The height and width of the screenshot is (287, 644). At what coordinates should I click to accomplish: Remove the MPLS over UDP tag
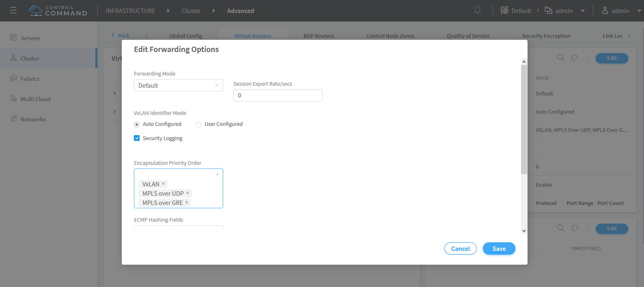click(187, 193)
